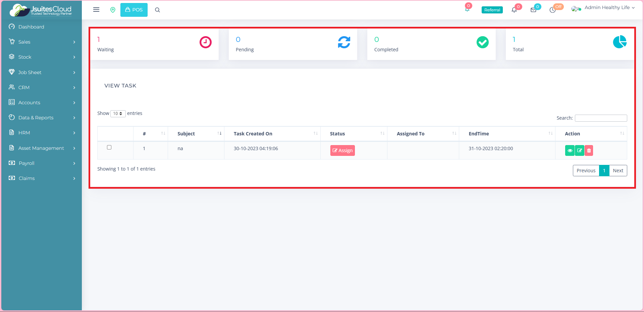Click the task Search input field

tap(601, 118)
